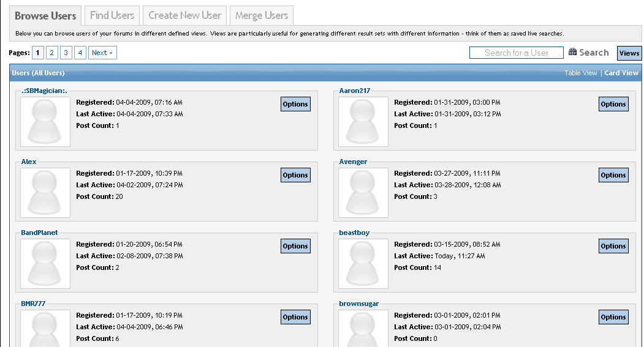Open the Views dropdown button
The height and width of the screenshot is (347, 644).
click(629, 53)
